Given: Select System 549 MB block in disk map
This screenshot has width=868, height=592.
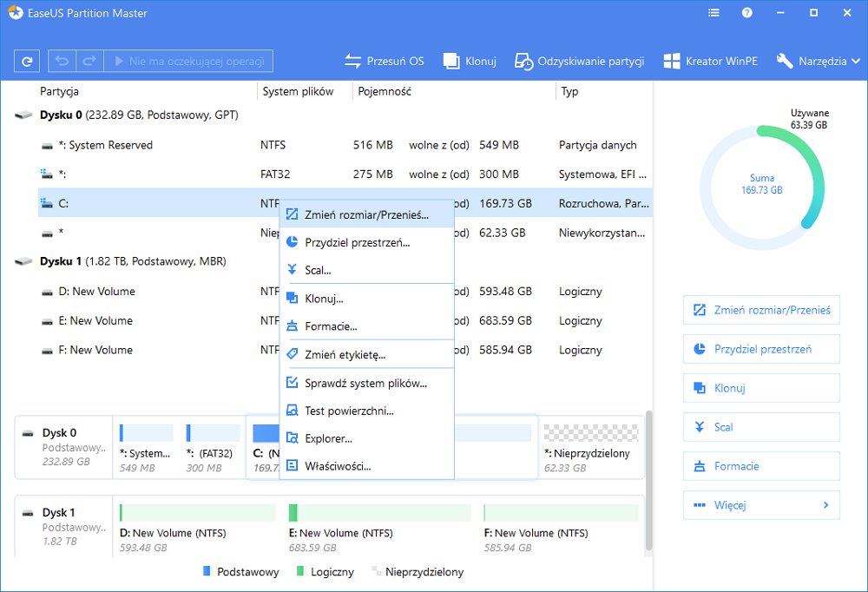Looking at the screenshot, I should coord(146,448).
